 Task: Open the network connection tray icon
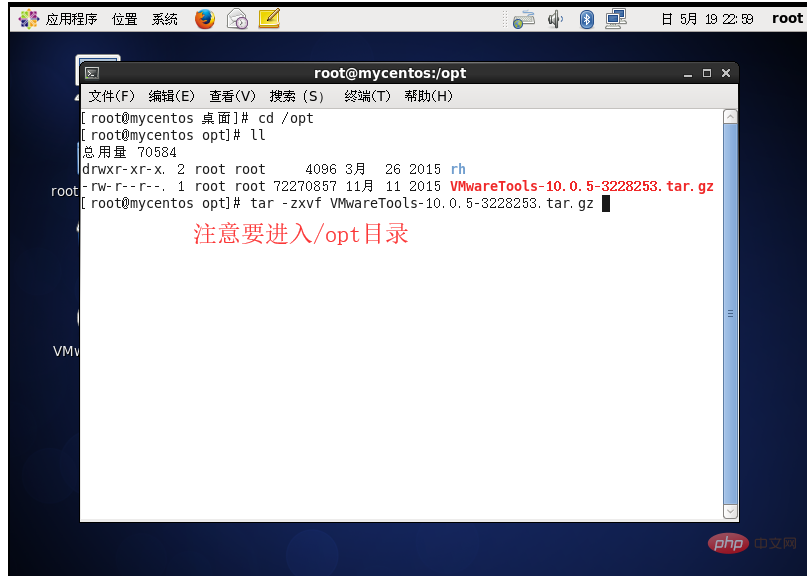[x=616, y=20]
